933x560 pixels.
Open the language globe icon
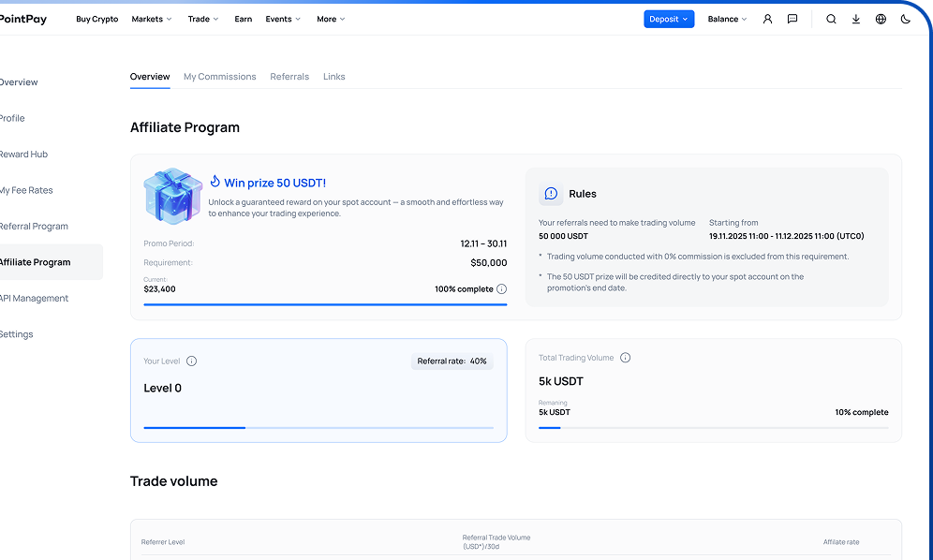881,19
